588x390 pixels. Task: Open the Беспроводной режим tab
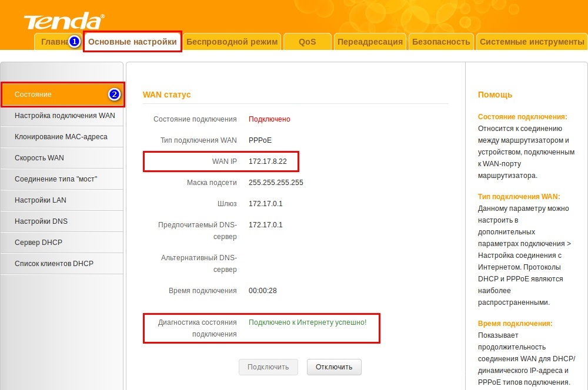tap(232, 42)
